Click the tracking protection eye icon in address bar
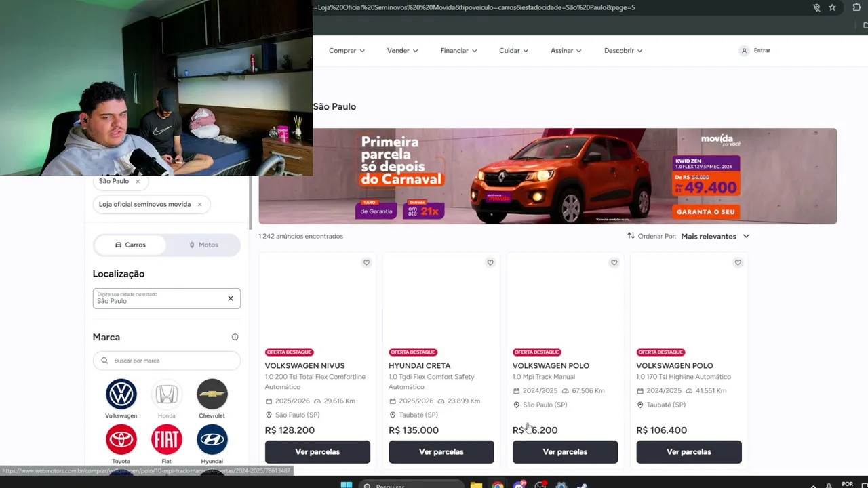This screenshot has height=488, width=868. pos(816,7)
